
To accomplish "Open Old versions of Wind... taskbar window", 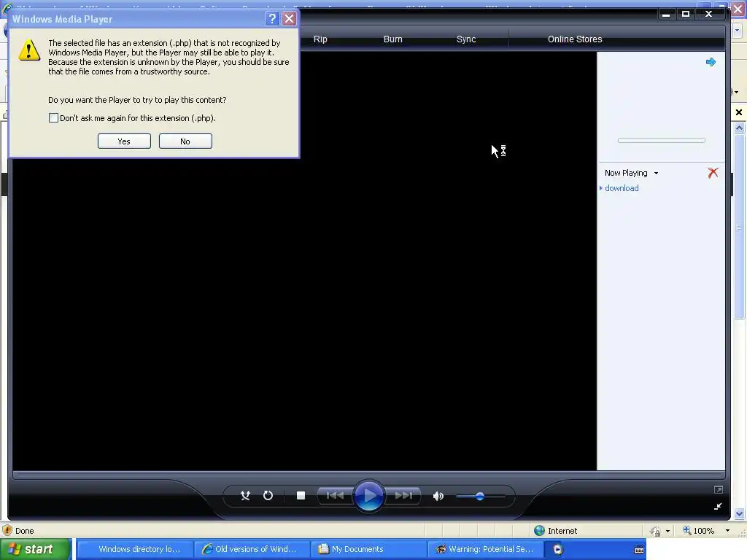I will (252, 549).
